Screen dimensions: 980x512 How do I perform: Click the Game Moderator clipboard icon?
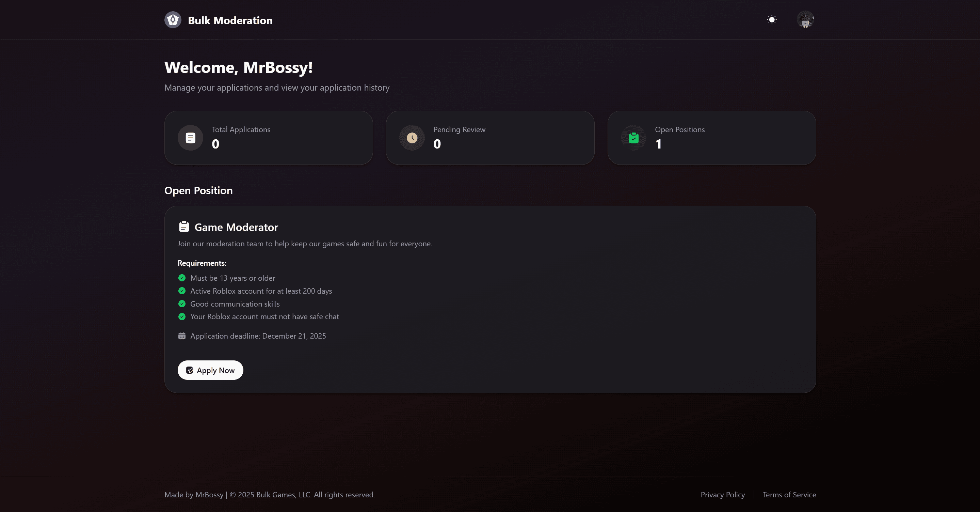(x=184, y=227)
